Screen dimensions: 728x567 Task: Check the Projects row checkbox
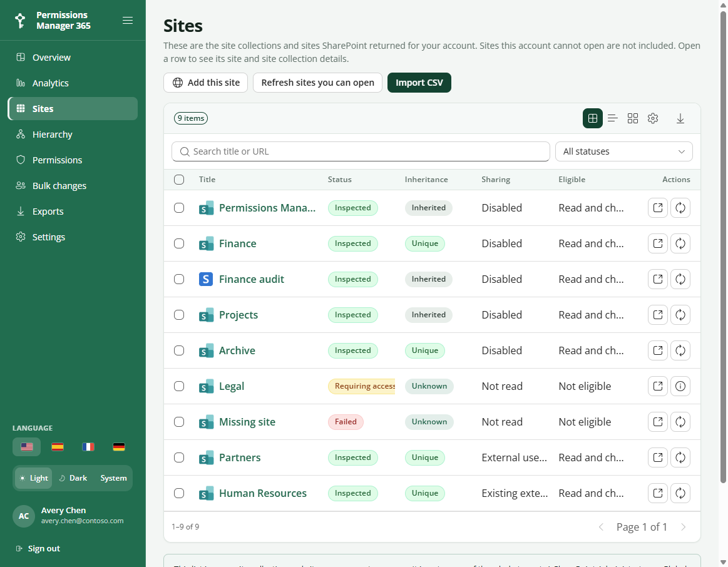click(x=179, y=315)
